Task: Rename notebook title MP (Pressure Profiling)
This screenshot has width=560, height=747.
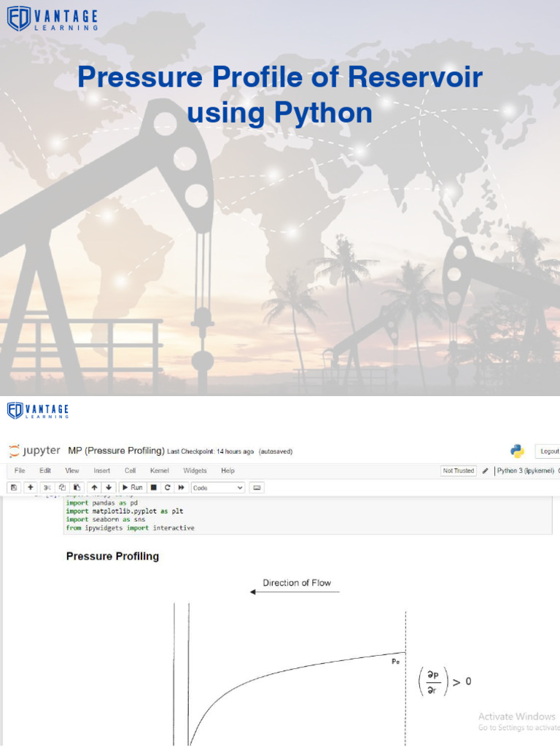Action: [116, 451]
